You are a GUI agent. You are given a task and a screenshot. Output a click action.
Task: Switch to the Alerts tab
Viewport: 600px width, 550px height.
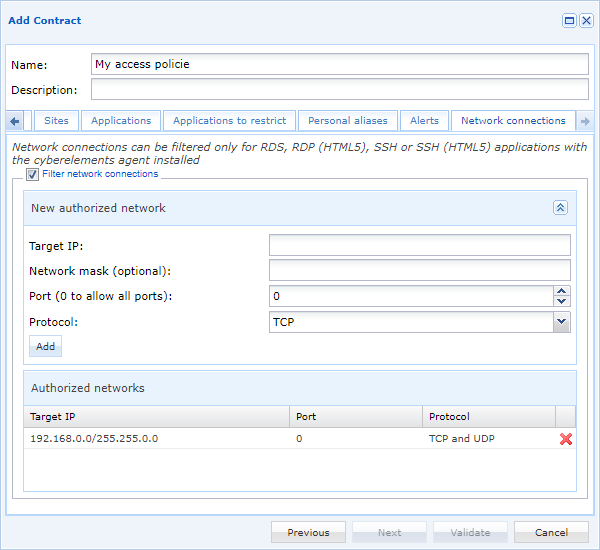pyautogui.click(x=424, y=121)
